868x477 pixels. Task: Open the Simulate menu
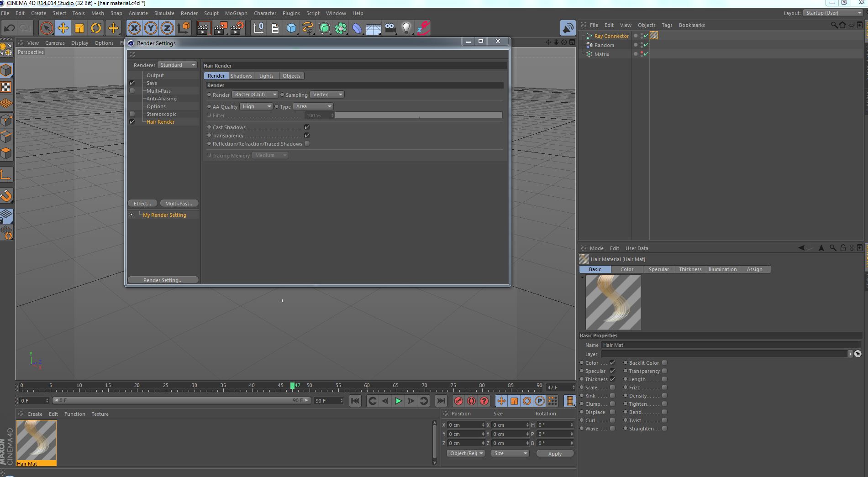pos(164,13)
